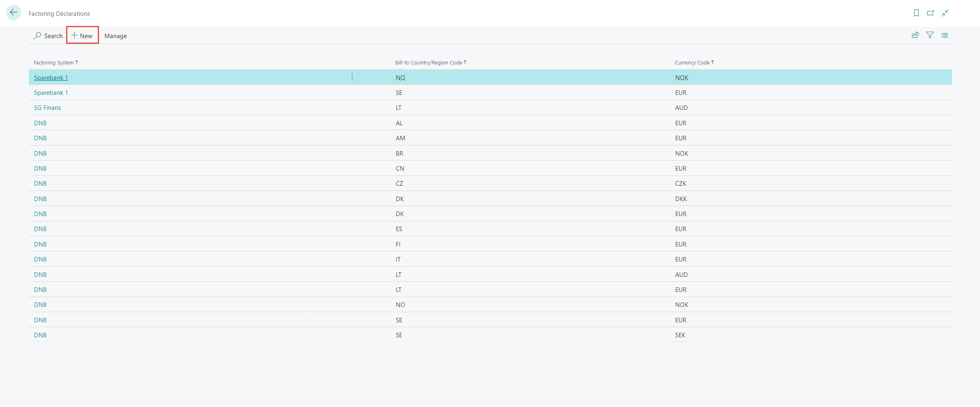Select the CZK currency cell
The width and height of the screenshot is (980, 407).
click(x=681, y=184)
